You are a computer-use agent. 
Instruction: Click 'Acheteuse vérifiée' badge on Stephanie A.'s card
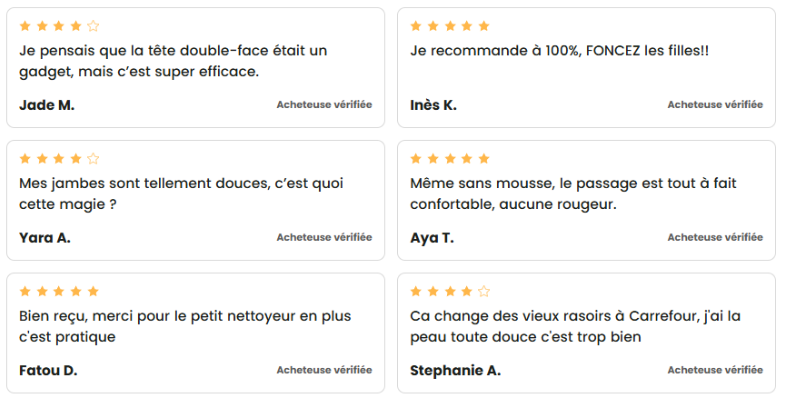click(715, 370)
